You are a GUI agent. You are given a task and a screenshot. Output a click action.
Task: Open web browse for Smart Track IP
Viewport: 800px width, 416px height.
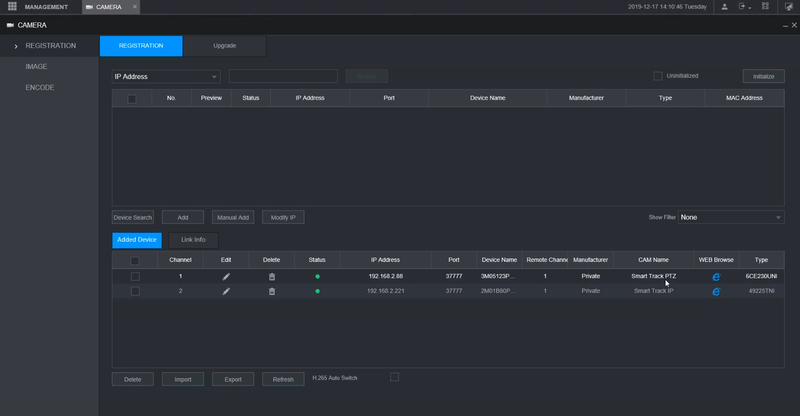click(716, 291)
